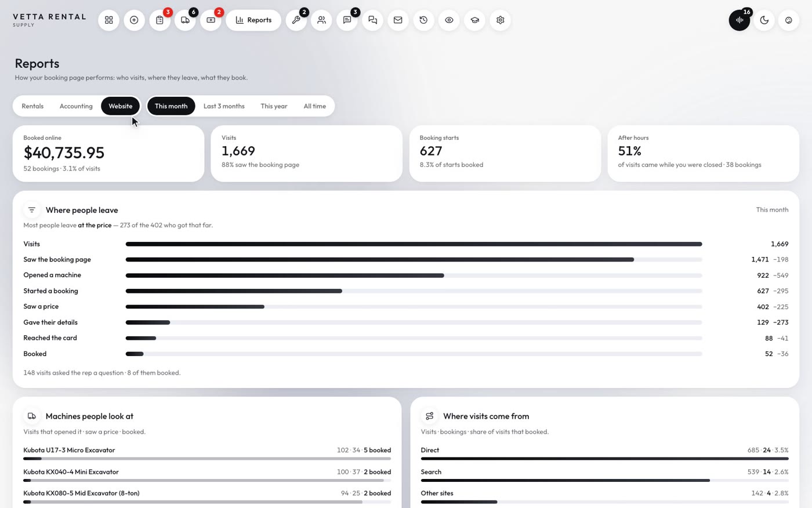The image size is (812, 508).
Task: Open the history clock icon
Action: [423, 20]
